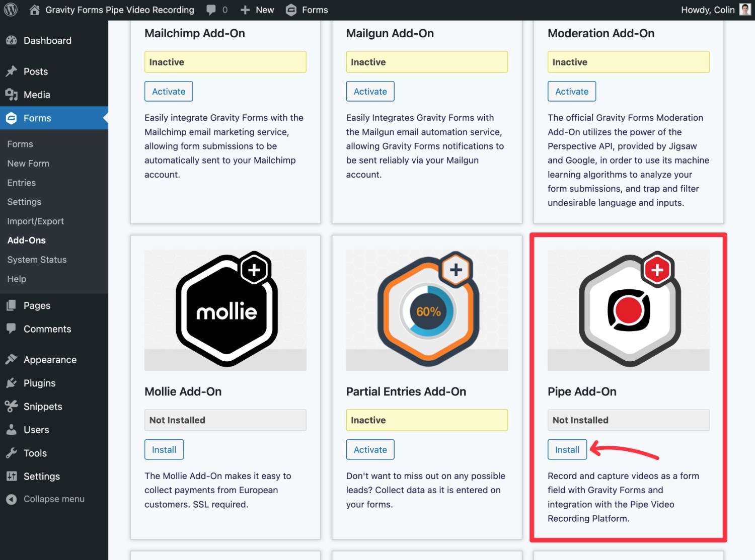Click the Mollie Add-On title
This screenshot has height=560, width=755.
click(x=183, y=391)
